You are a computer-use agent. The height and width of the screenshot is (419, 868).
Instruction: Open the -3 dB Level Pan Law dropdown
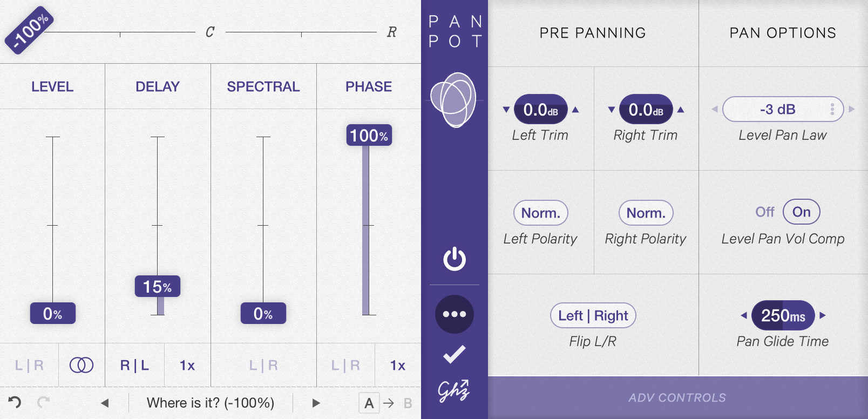[783, 110]
